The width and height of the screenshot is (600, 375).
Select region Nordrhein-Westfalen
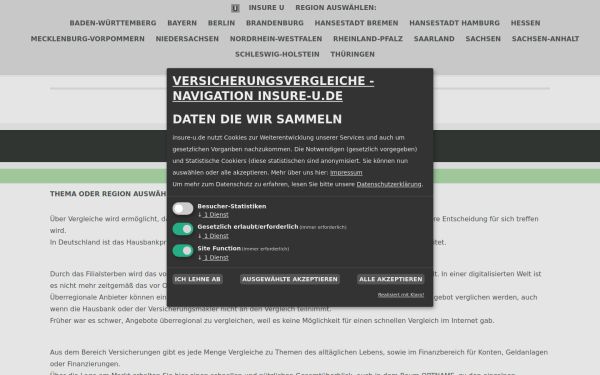pos(276,39)
